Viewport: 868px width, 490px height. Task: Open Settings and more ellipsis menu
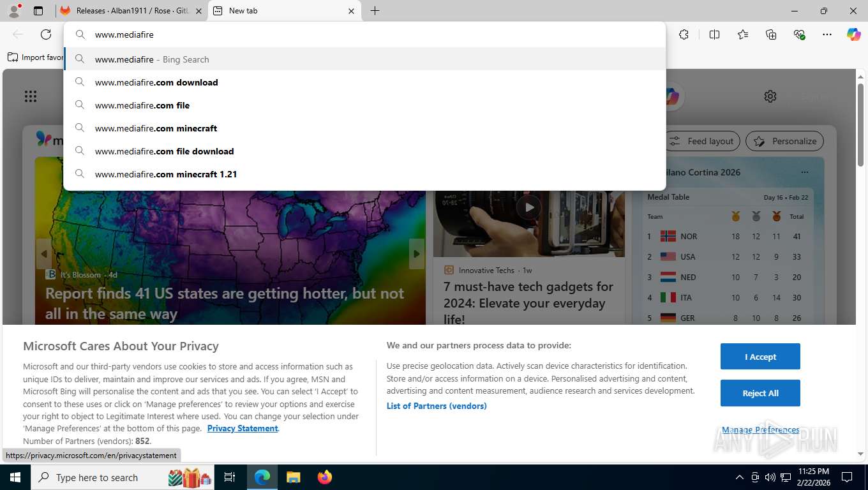[827, 34]
